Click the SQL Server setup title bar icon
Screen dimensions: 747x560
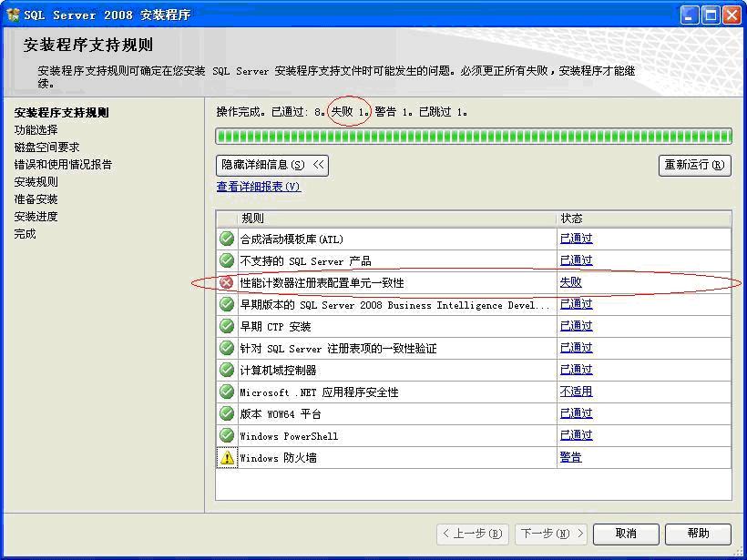point(14,15)
